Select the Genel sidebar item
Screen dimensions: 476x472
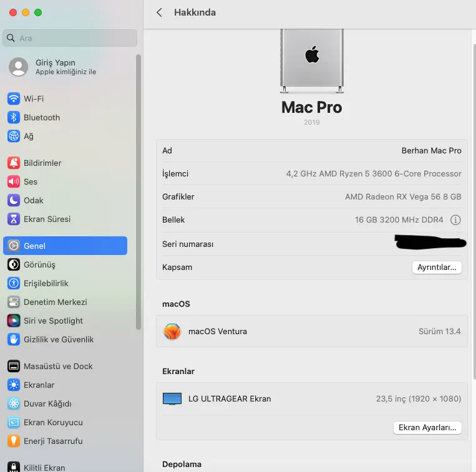[x=66, y=246]
